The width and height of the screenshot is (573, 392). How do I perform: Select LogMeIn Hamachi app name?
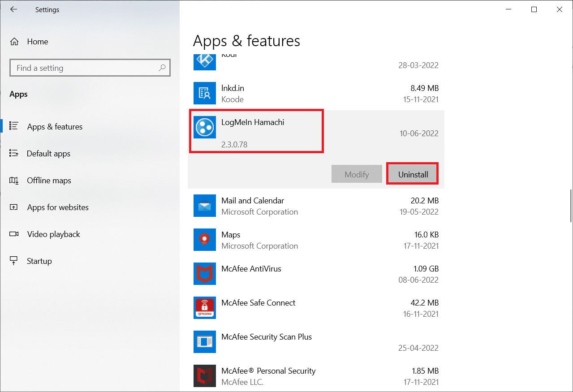pyautogui.click(x=253, y=122)
